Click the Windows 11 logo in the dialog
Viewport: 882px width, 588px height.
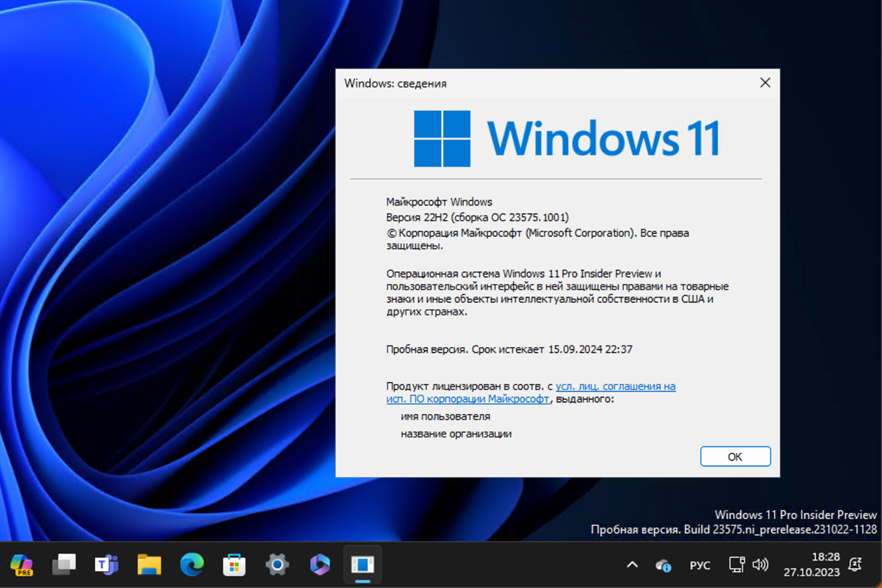pos(443,138)
